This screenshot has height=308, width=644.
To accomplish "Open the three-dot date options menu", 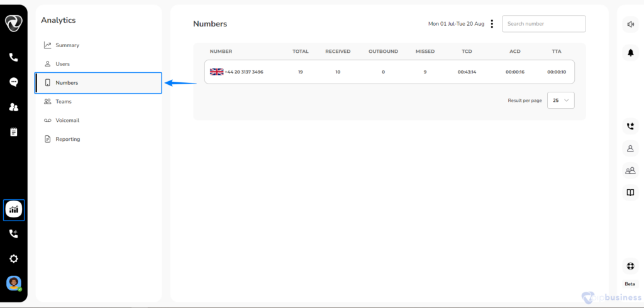I will (x=492, y=24).
